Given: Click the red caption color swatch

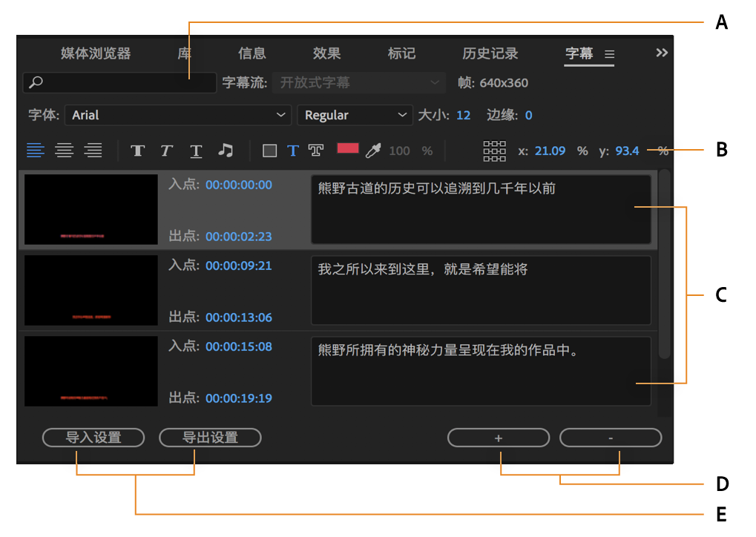Looking at the screenshot, I should coord(347,148).
